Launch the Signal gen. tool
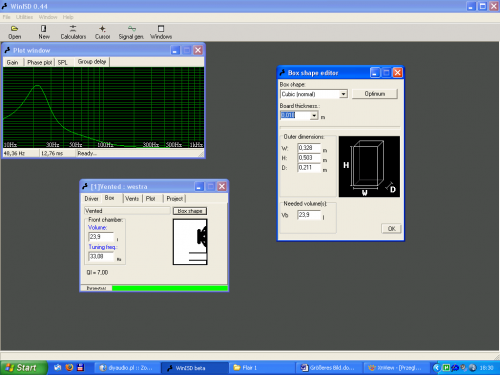The image size is (500, 375). 131,32
